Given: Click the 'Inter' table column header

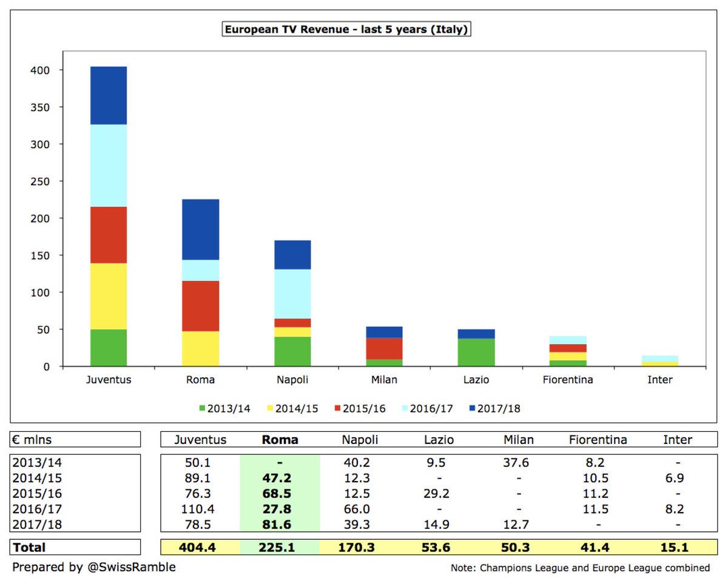Looking at the screenshot, I should [678, 440].
